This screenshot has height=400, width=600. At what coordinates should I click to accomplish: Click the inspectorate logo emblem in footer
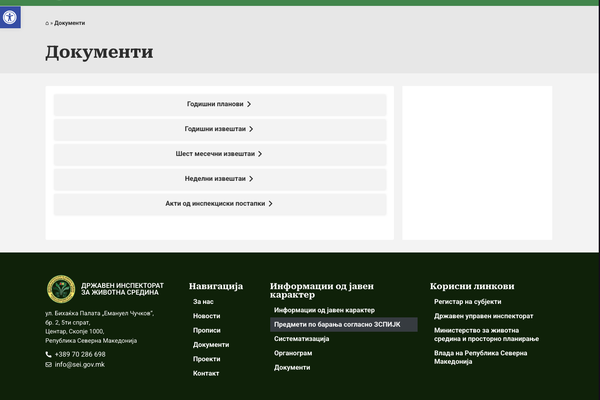click(61, 289)
